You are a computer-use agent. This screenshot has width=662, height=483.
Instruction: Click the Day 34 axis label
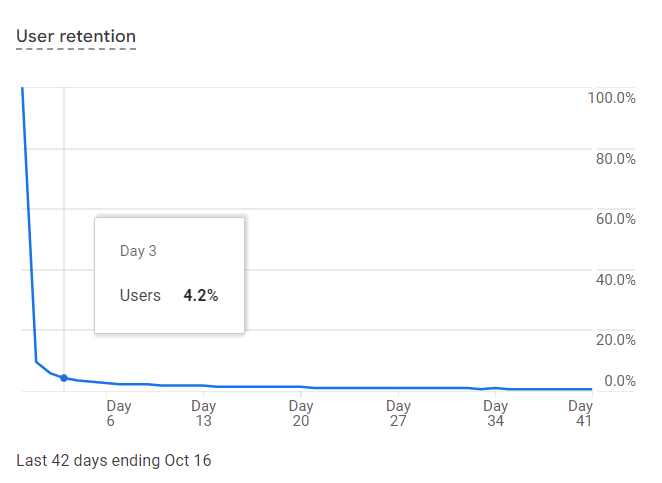click(x=496, y=413)
